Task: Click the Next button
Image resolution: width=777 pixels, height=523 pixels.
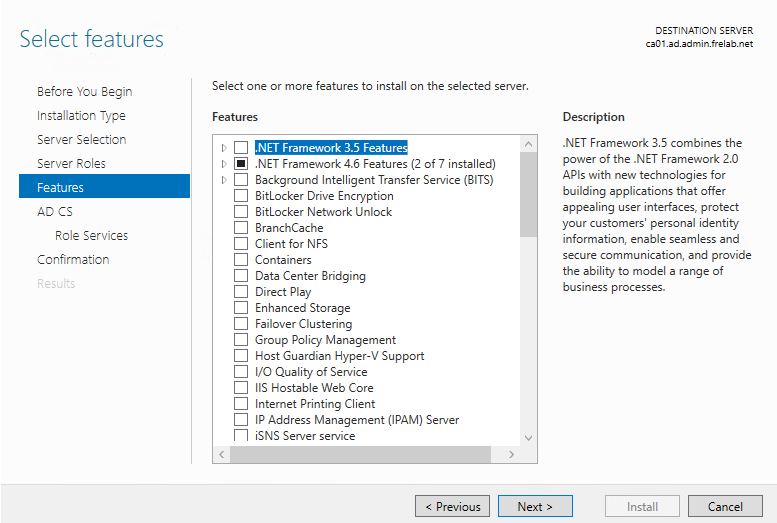Action: point(535,506)
